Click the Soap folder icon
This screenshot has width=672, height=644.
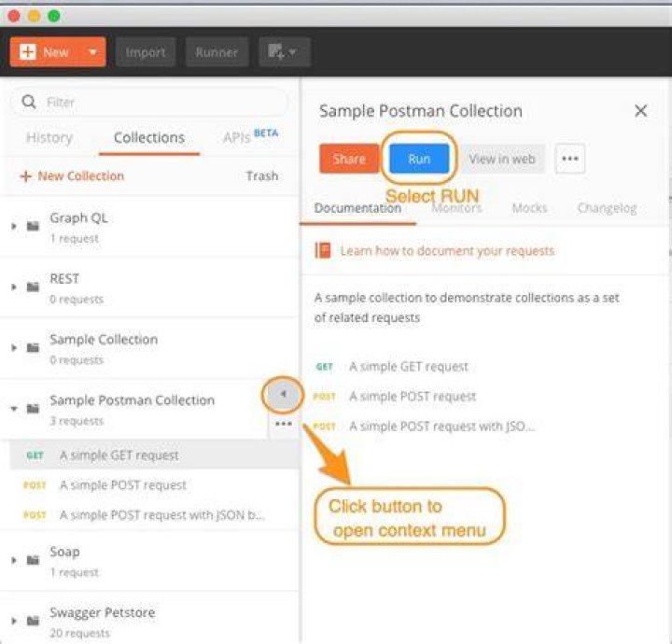coord(33,560)
